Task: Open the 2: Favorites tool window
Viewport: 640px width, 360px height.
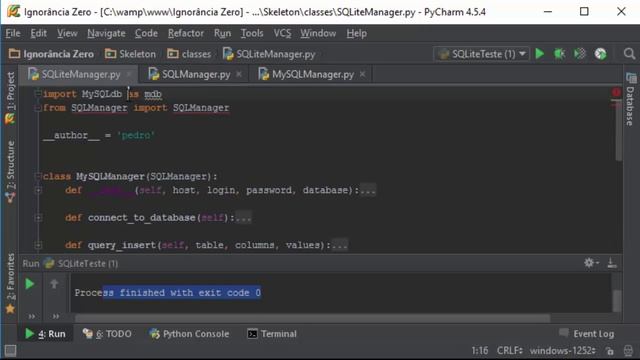Action: click(x=10, y=283)
